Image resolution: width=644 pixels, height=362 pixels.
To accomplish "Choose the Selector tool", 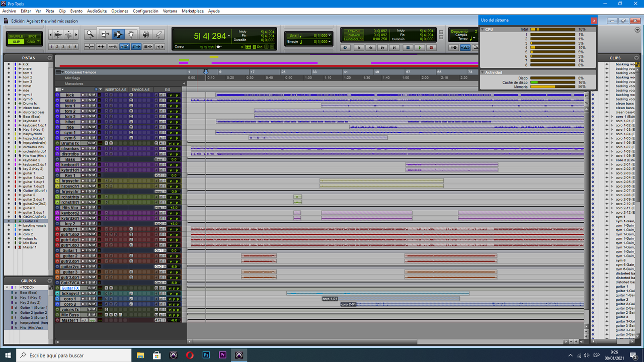I will click(118, 34).
